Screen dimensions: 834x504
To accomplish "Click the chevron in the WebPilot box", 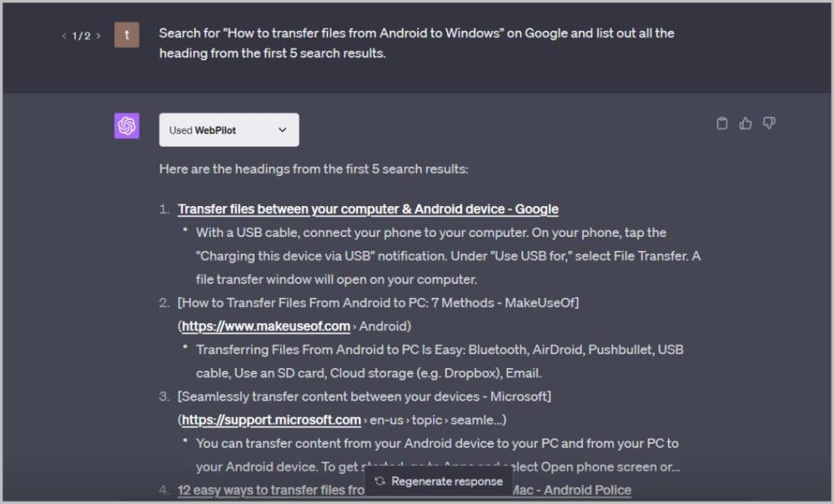I will coord(283,129).
